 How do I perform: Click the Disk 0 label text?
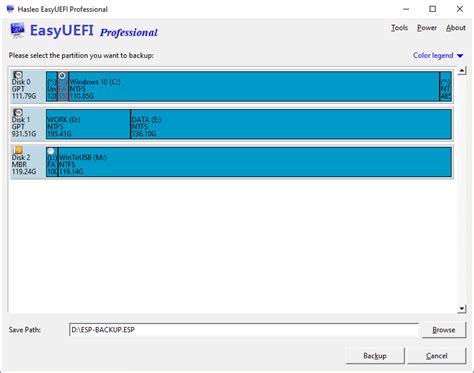click(21, 82)
